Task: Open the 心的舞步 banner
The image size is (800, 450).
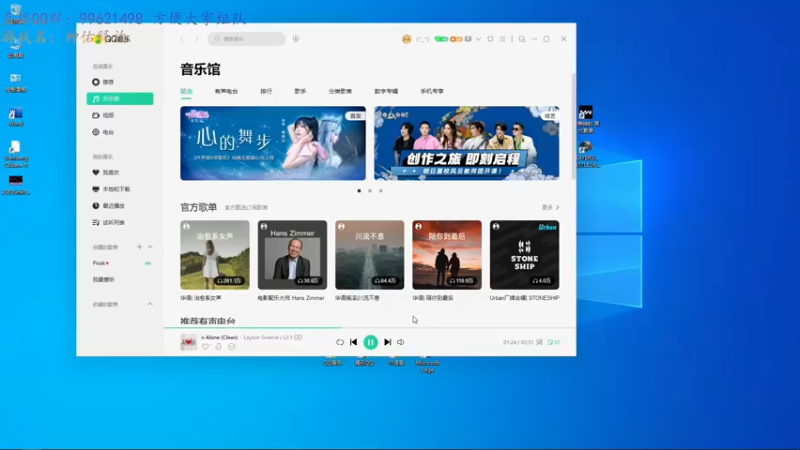Action: pos(273,143)
